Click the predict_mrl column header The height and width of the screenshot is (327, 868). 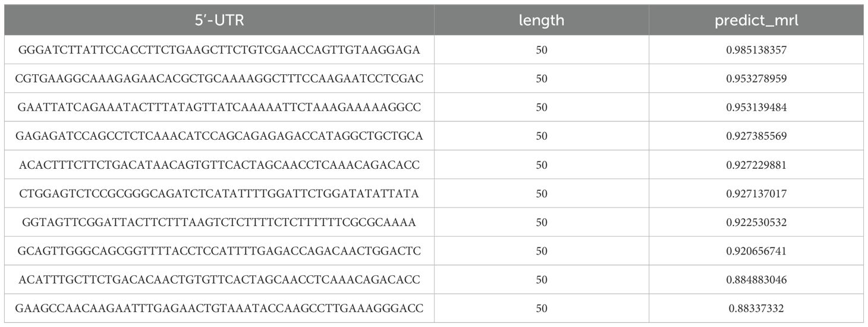coord(756,20)
